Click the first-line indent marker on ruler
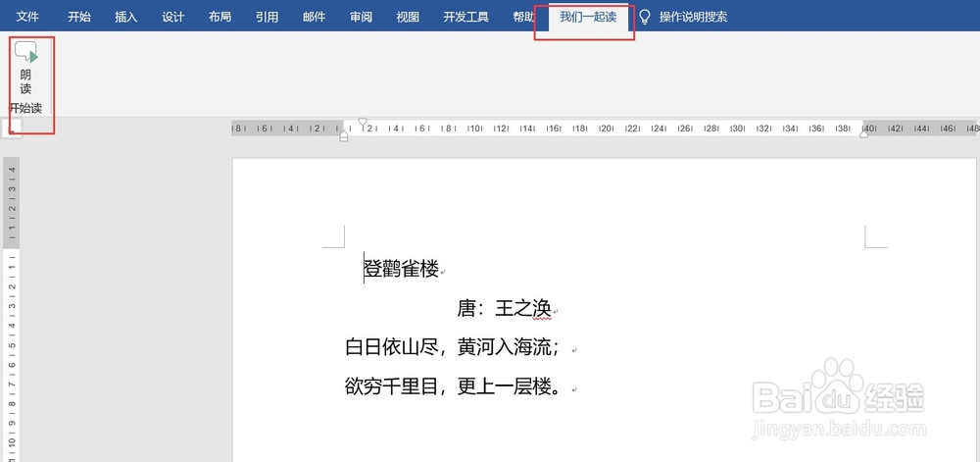 pos(363,122)
